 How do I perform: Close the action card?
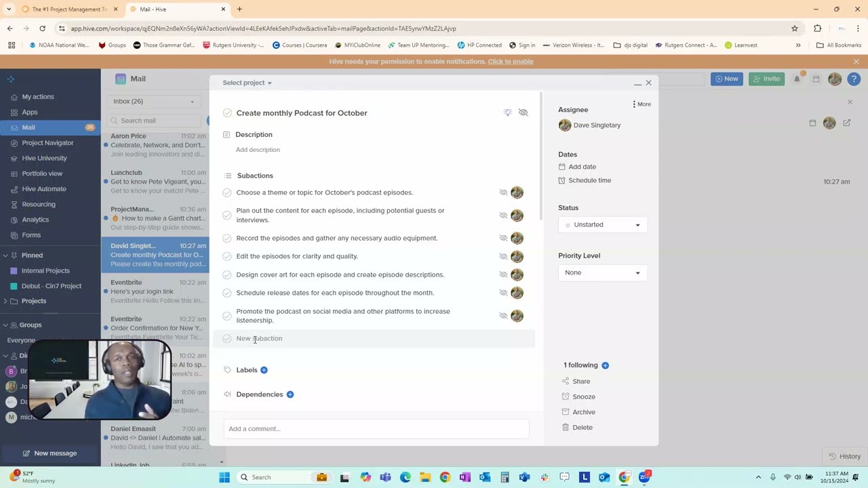point(648,83)
